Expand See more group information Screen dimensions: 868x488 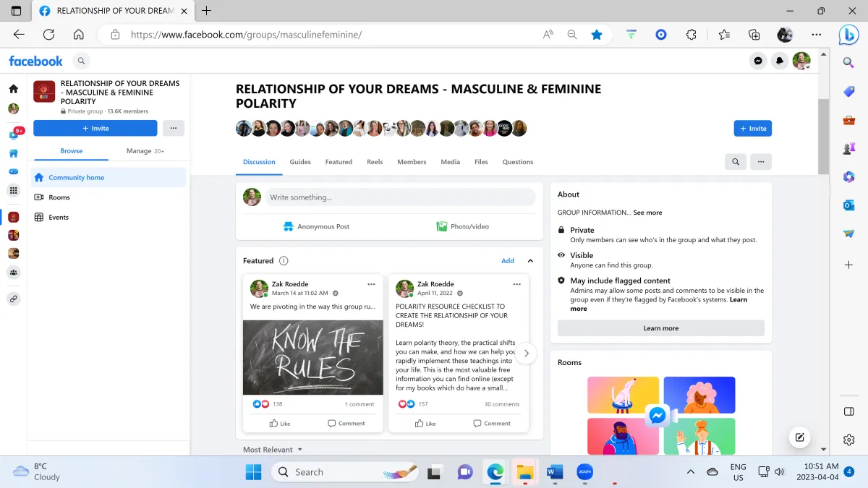pyautogui.click(x=647, y=213)
